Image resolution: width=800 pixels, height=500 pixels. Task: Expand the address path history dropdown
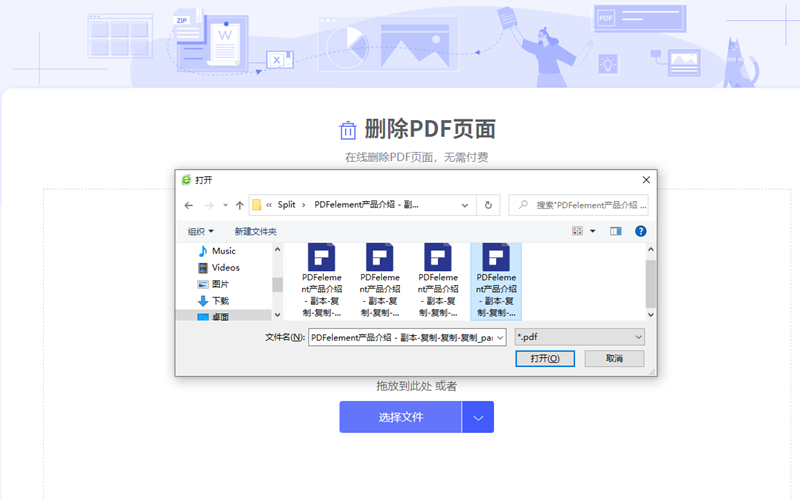pos(466,205)
